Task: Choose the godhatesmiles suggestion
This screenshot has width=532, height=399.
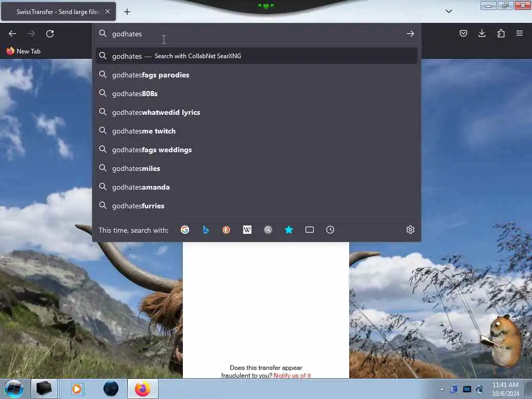Action: point(256,168)
